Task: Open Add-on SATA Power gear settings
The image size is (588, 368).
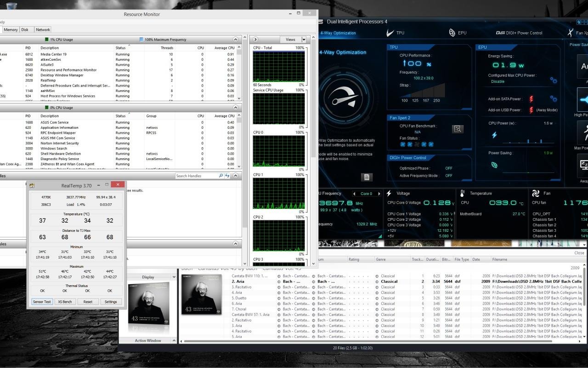Action: (554, 99)
